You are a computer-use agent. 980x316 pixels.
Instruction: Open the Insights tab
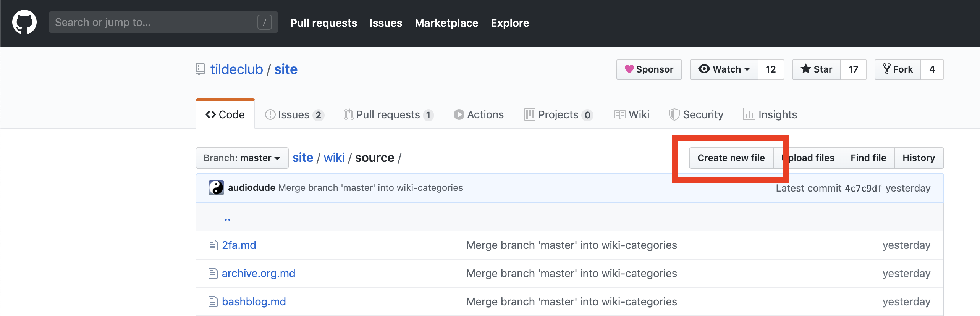[770, 114]
